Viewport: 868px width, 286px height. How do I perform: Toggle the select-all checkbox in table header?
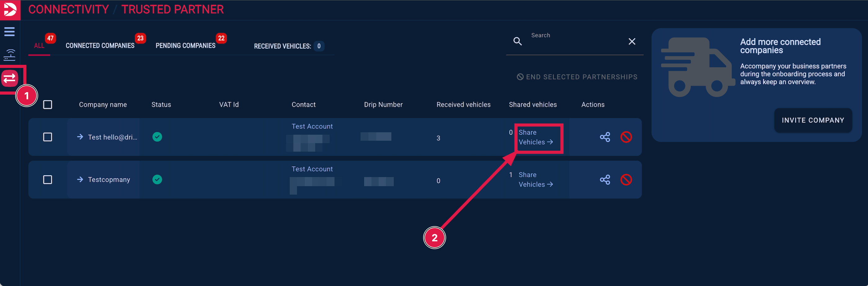point(47,105)
